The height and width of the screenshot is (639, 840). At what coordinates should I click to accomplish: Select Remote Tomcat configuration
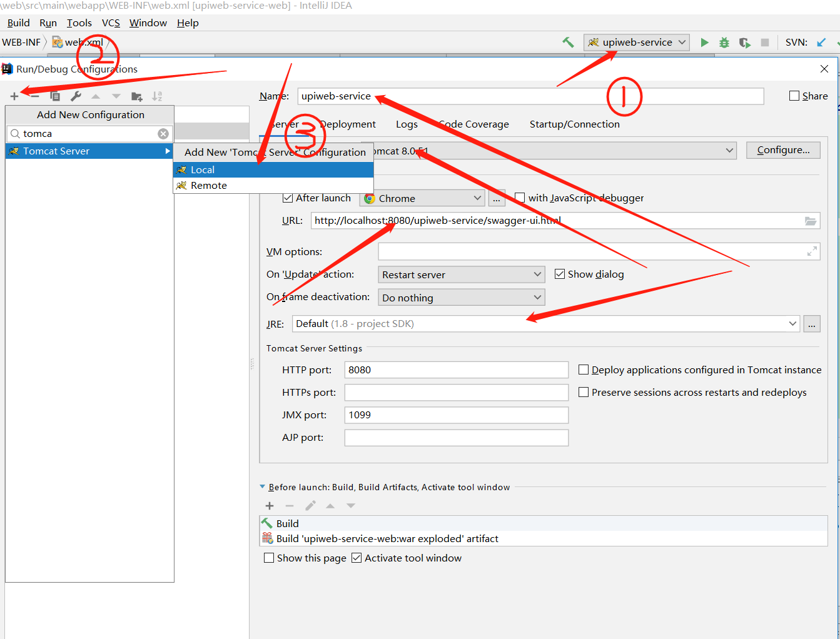coord(273,186)
